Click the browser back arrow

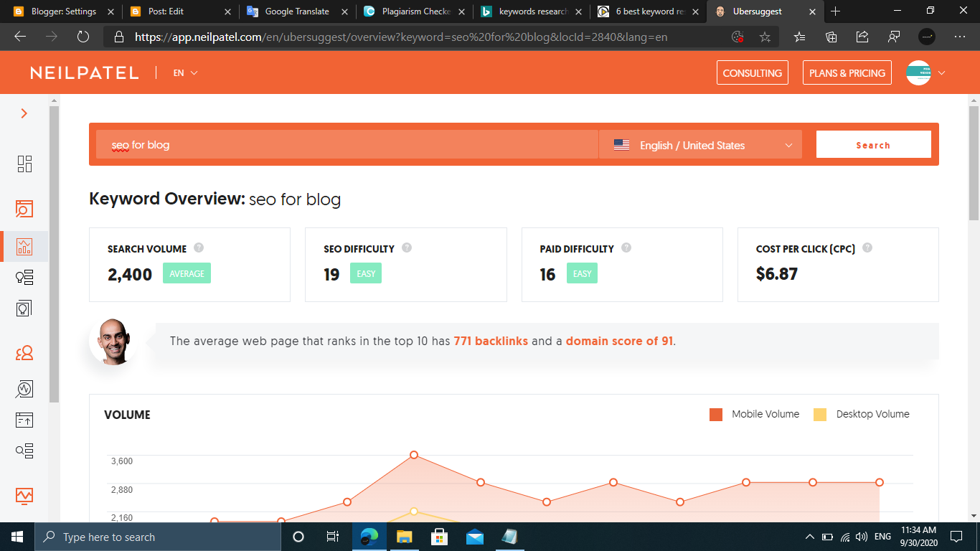[20, 37]
